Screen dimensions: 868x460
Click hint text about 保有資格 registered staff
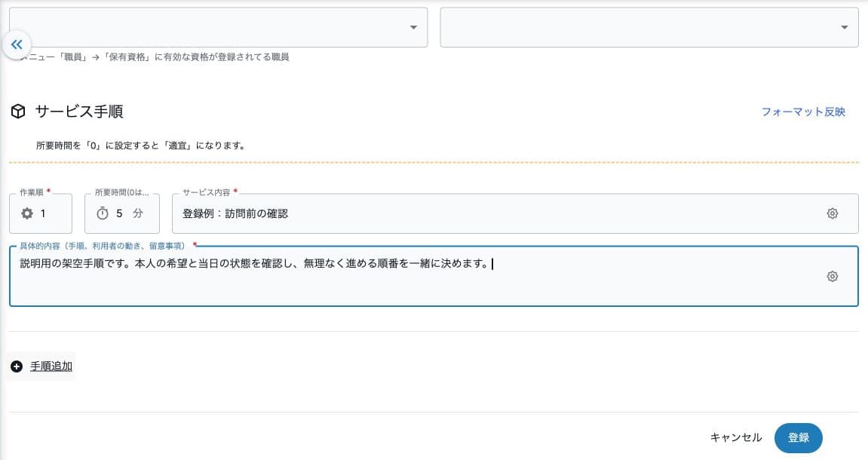[x=155, y=57]
